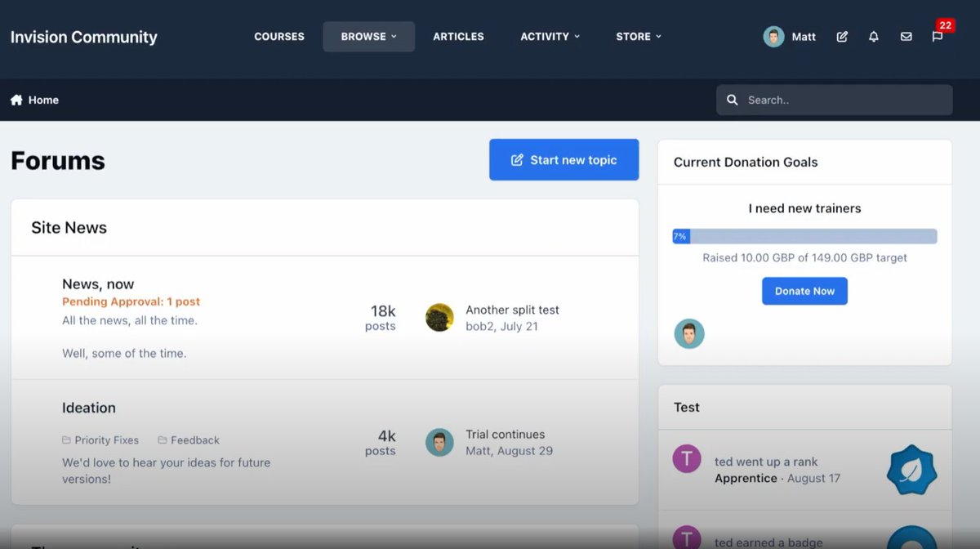980x549 pixels.
Task: Click the Donate Now button
Action: click(x=804, y=291)
